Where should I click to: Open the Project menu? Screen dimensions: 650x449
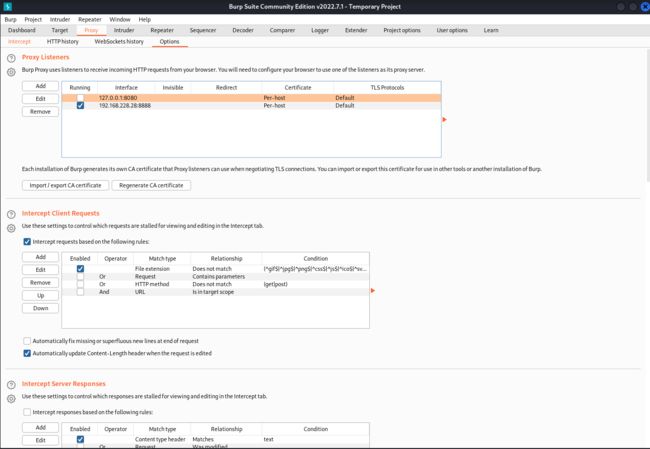coord(33,19)
